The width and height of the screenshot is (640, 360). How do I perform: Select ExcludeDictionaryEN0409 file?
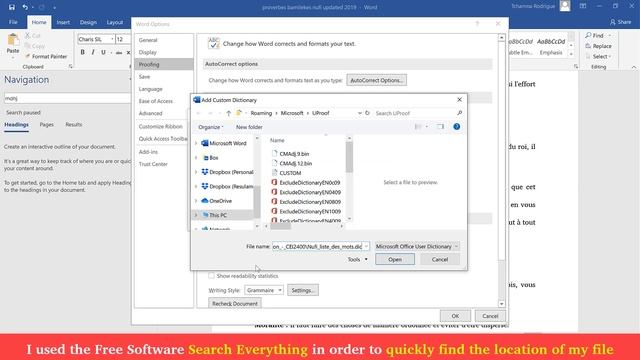tap(306, 192)
